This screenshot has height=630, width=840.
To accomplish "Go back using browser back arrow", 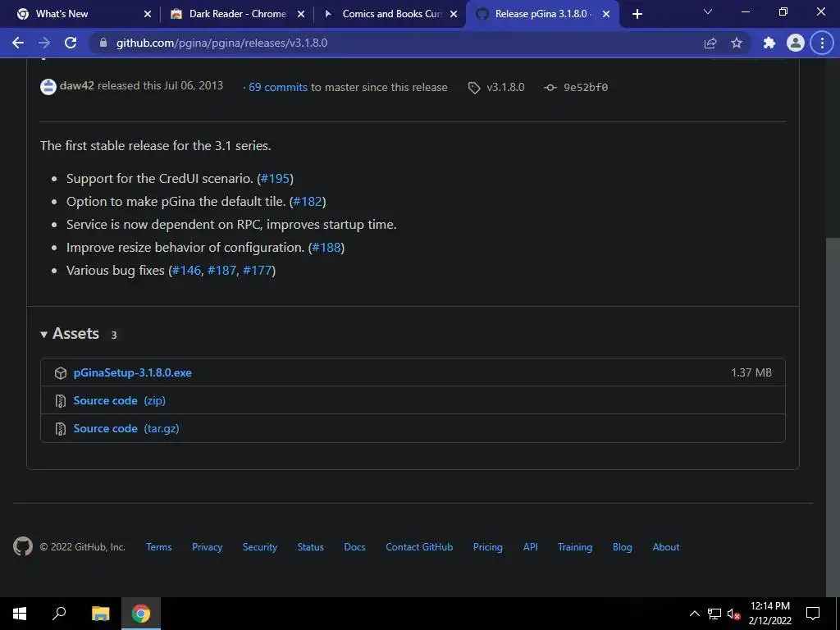I will (x=18, y=43).
